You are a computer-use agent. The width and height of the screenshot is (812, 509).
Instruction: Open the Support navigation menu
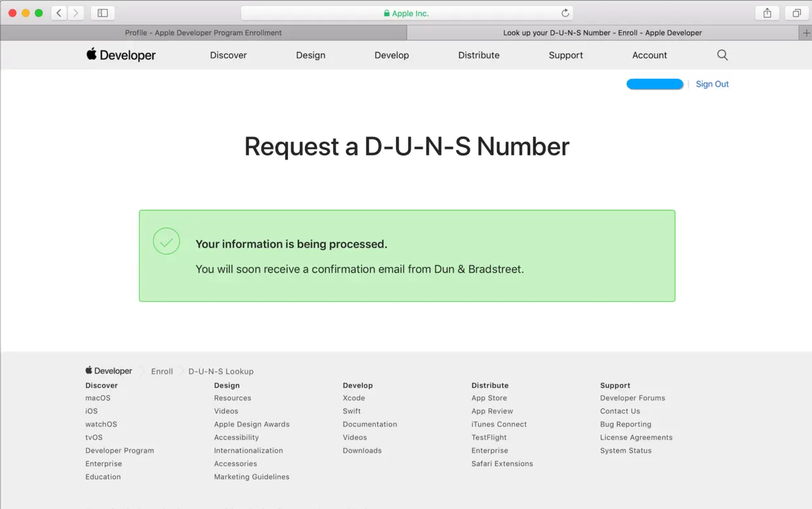click(566, 55)
